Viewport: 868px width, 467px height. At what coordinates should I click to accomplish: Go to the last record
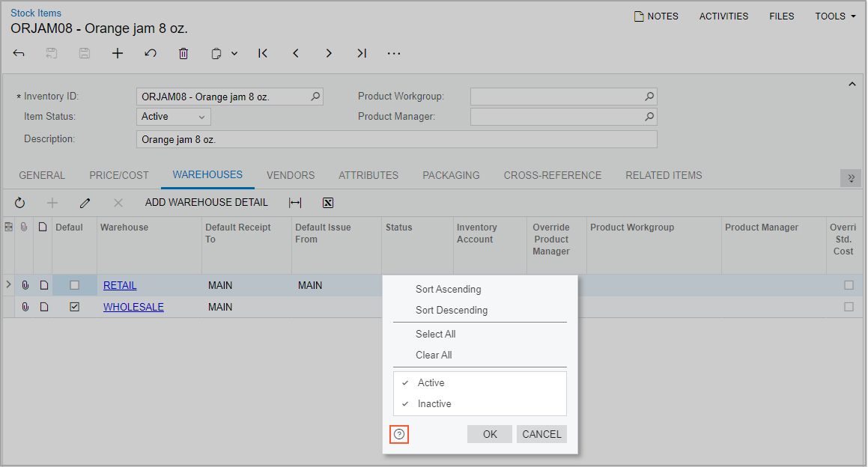362,53
